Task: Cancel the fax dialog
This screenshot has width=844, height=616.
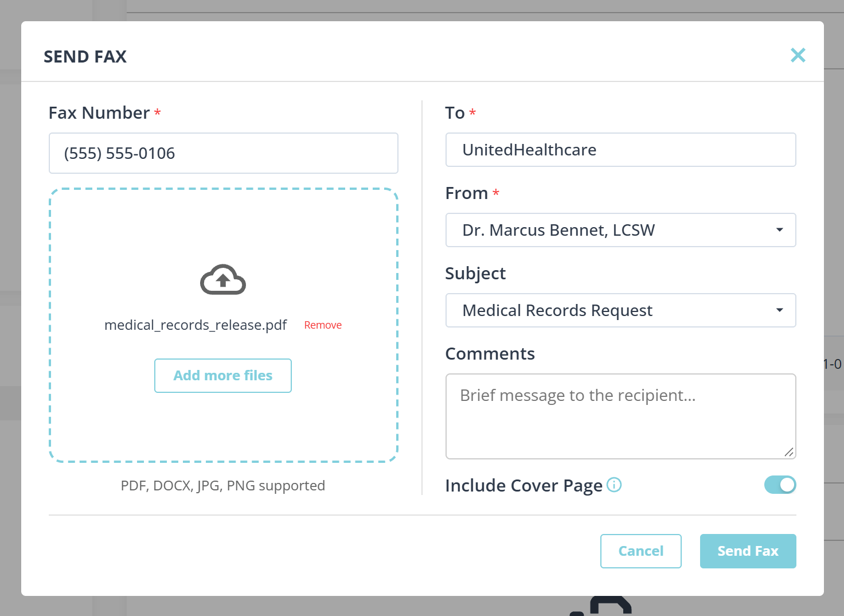Action: click(640, 551)
